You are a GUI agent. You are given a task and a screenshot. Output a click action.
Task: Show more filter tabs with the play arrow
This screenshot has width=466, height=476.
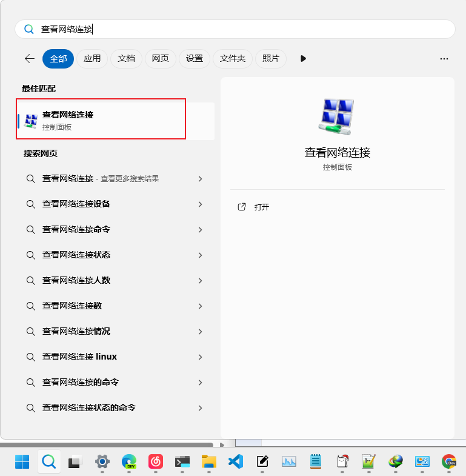[303, 59]
